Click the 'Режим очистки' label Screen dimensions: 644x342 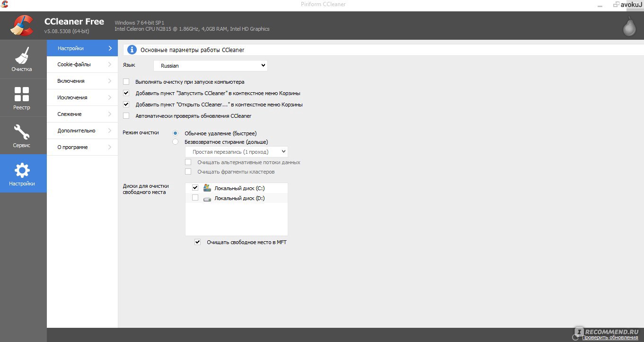point(141,132)
